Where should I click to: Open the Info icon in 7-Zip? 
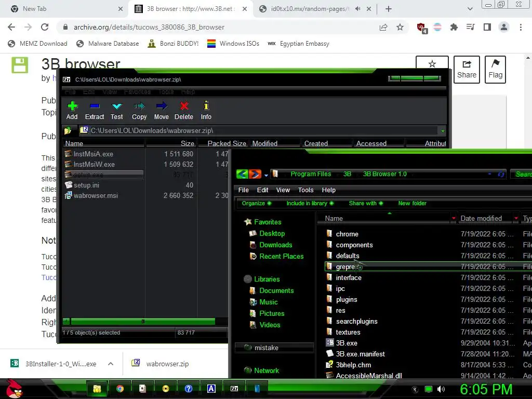tap(206, 111)
